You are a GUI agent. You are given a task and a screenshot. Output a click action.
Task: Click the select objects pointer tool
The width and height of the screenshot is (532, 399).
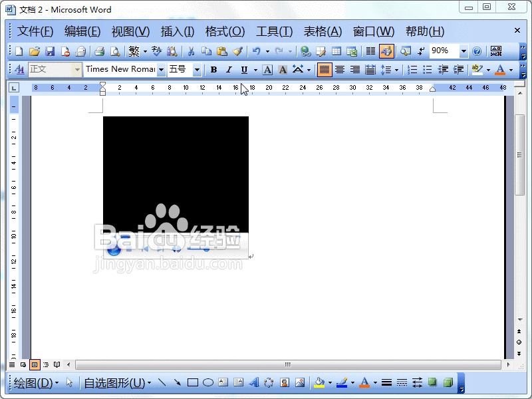(x=70, y=383)
